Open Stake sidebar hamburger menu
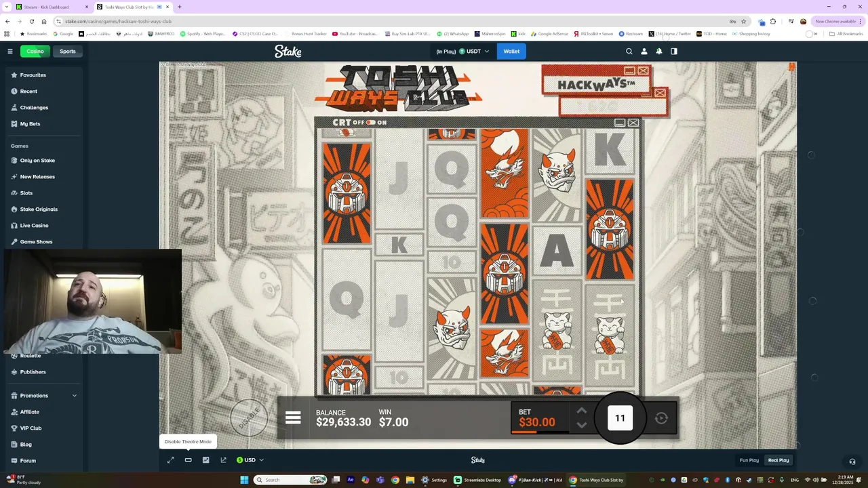 click(x=10, y=51)
